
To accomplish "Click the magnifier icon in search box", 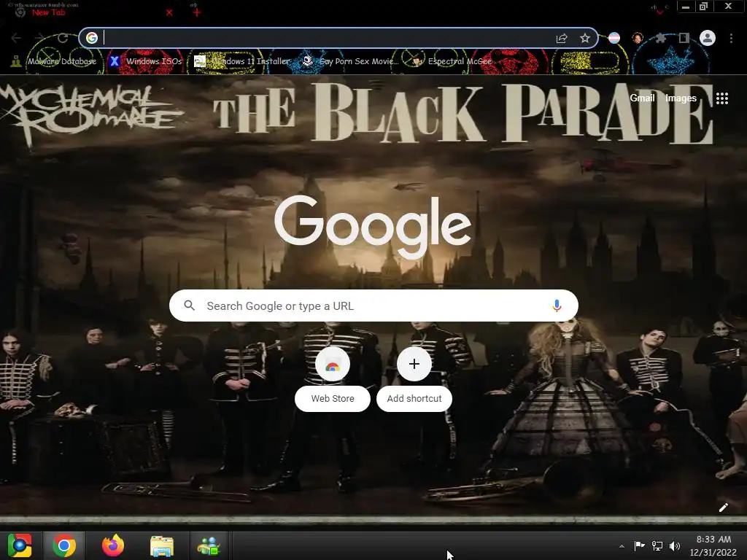I will coord(189,306).
